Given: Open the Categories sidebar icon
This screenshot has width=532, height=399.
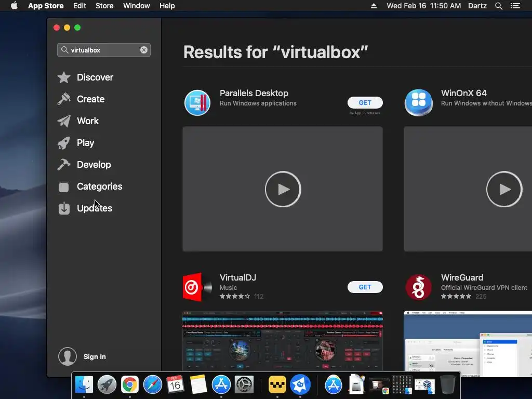Looking at the screenshot, I should (x=63, y=187).
